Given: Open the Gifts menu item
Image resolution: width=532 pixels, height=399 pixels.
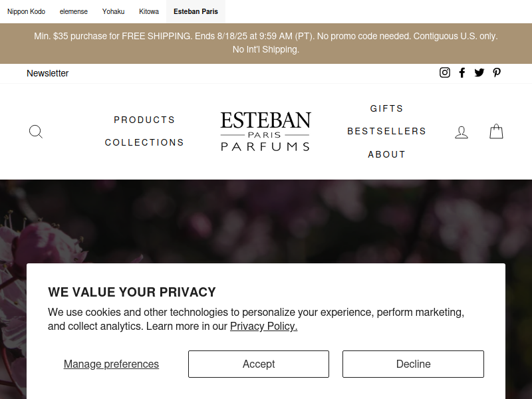Looking at the screenshot, I should click(386, 108).
